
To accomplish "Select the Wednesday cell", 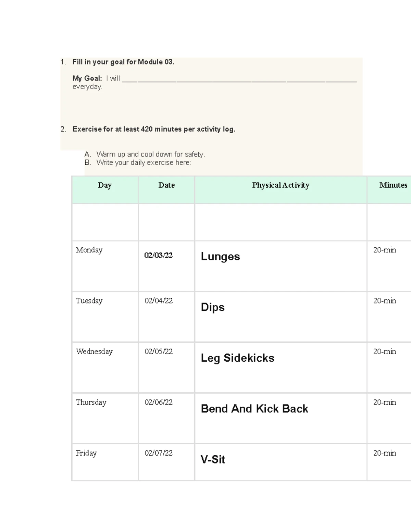I will pos(94,351).
